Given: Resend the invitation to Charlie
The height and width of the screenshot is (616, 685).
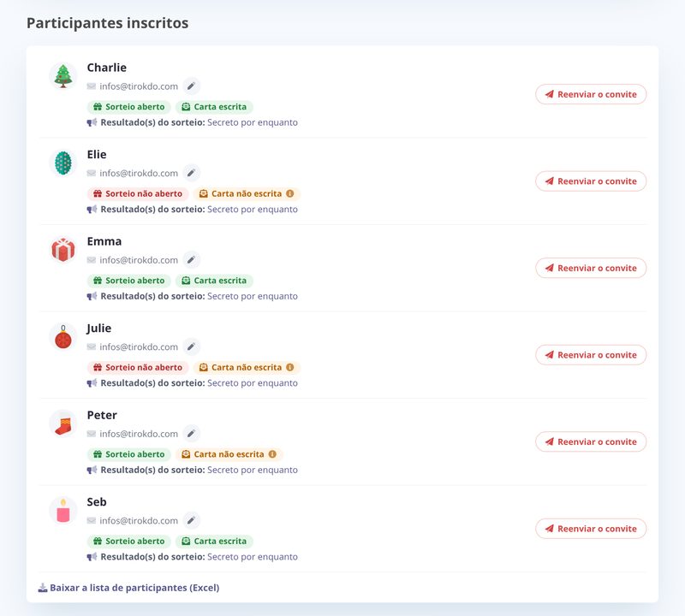Looking at the screenshot, I should [591, 94].
